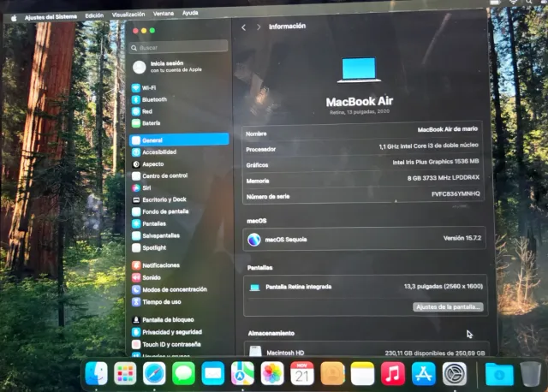
Task: Open Calendar from the Dock
Action: tap(302, 373)
